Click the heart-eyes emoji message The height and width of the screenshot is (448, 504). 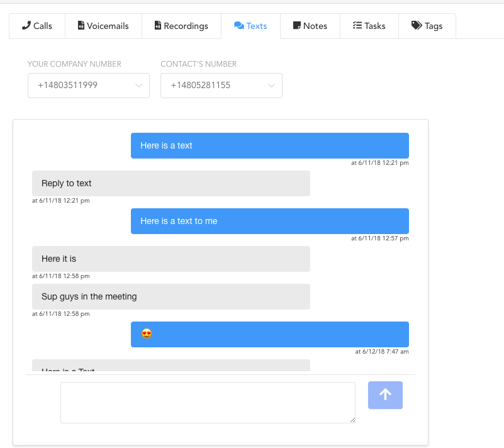(269, 334)
